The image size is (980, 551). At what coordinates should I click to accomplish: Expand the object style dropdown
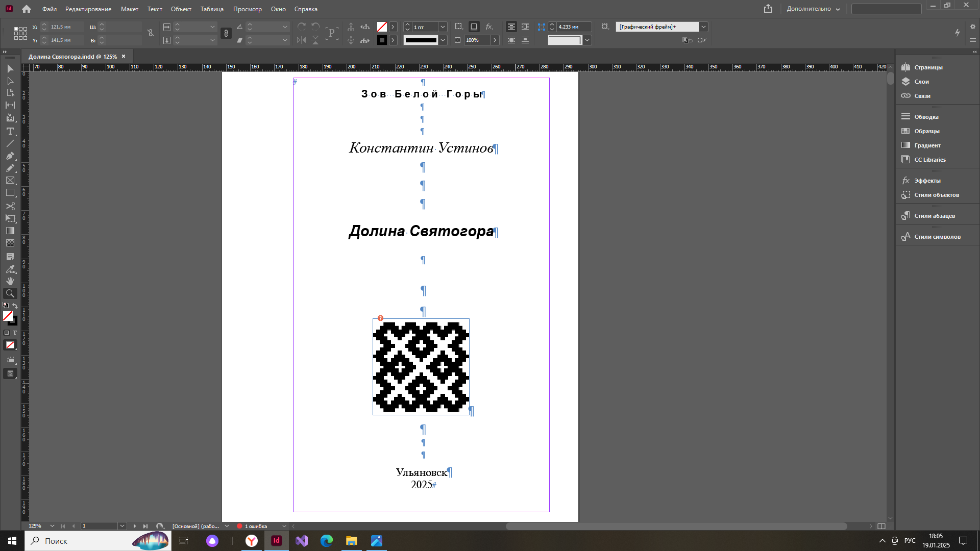pyautogui.click(x=703, y=27)
